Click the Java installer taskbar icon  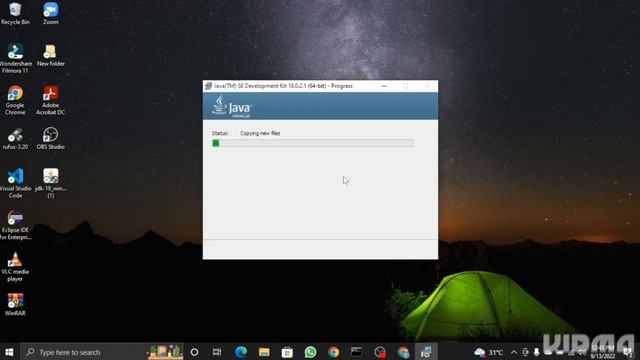426,352
